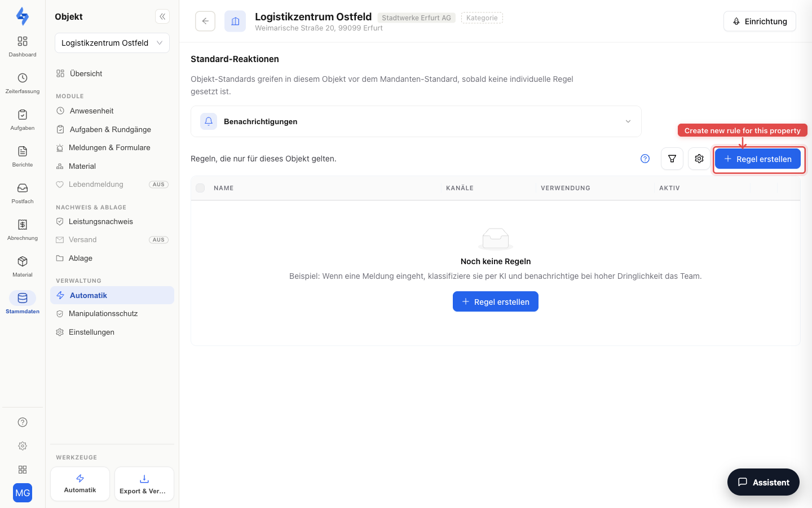
Task: Select all rules header checkbox
Action: pyautogui.click(x=200, y=188)
